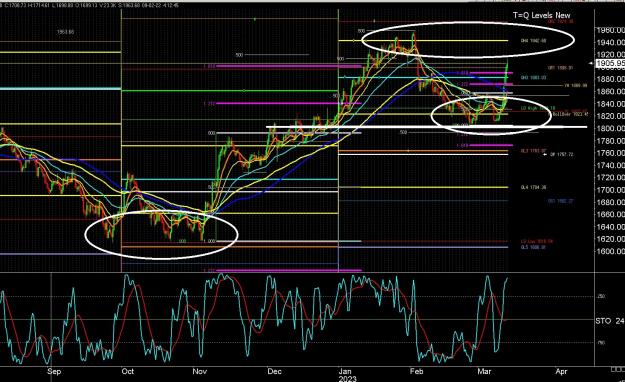Click the 1720.00 price axis label
Viewport: 625px width, 382px height.
(611, 177)
